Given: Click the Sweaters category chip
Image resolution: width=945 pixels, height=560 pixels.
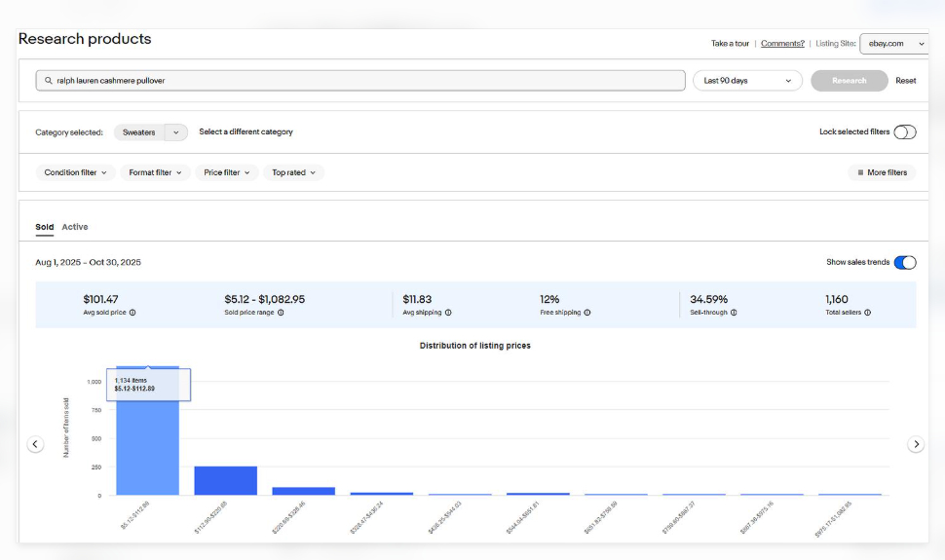Looking at the screenshot, I should 139,132.
